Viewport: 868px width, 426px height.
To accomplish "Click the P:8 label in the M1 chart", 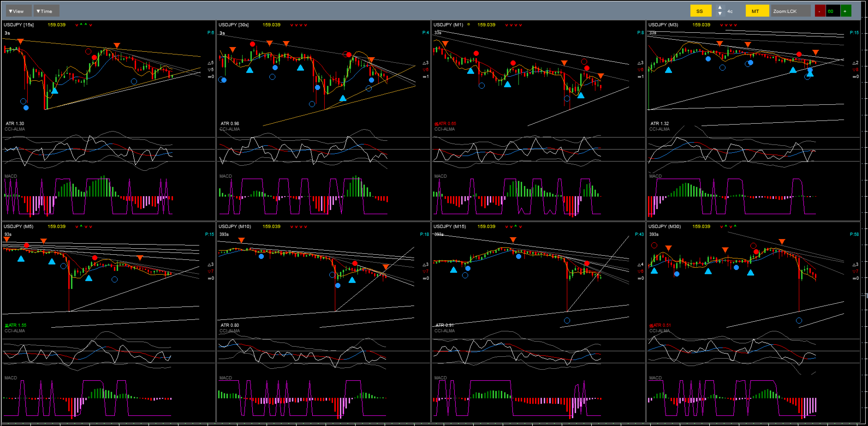I will [x=640, y=33].
